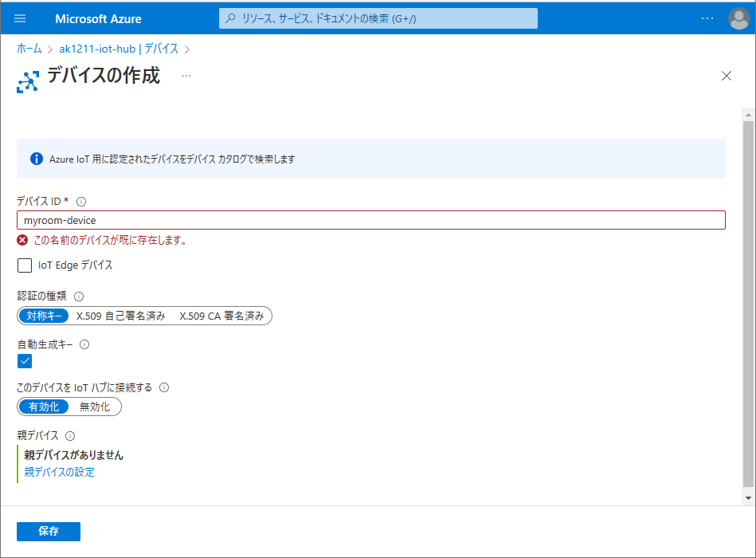The height and width of the screenshot is (558, 756).
Task: Click the info icon beside 親デバイス
Action: [70, 436]
